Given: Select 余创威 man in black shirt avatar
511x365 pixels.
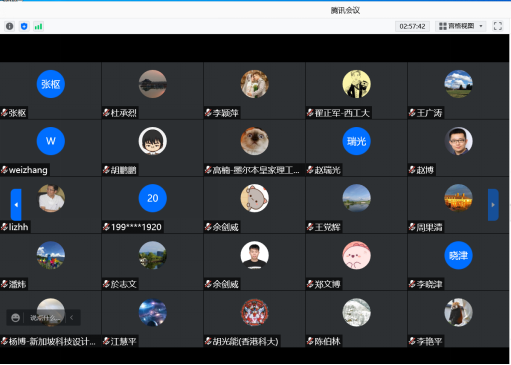Looking at the screenshot, I should [x=255, y=255].
